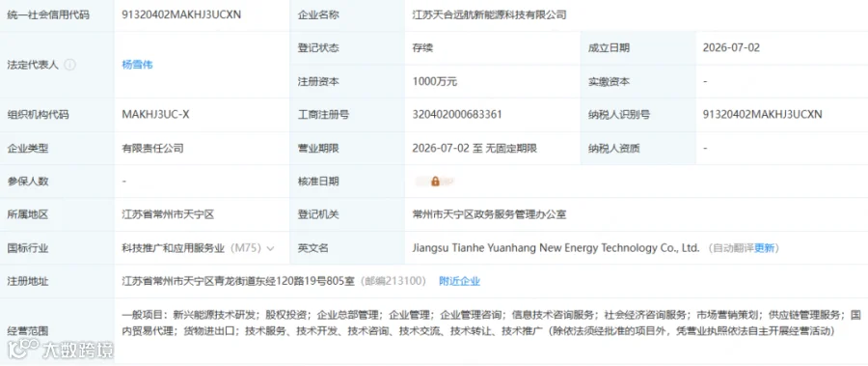The width and height of the screenshot is (868, 366).
Task: Click the establishment date 2026-07-02 value
Action: (731, 48)
